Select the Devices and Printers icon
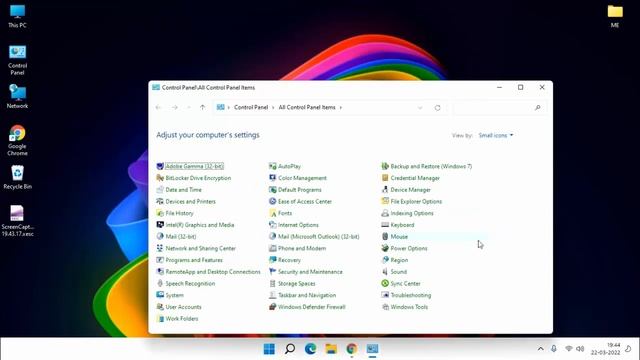 [x=160, y=201]
